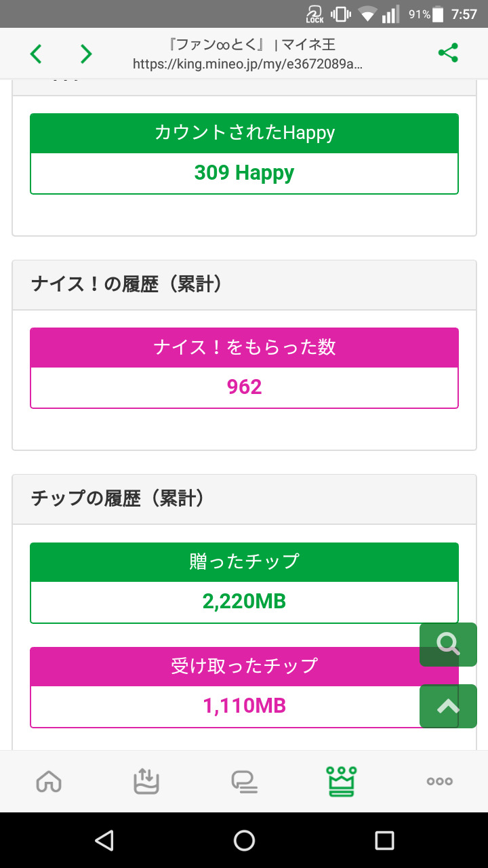Go back using the green left arrow

[36, 54]
